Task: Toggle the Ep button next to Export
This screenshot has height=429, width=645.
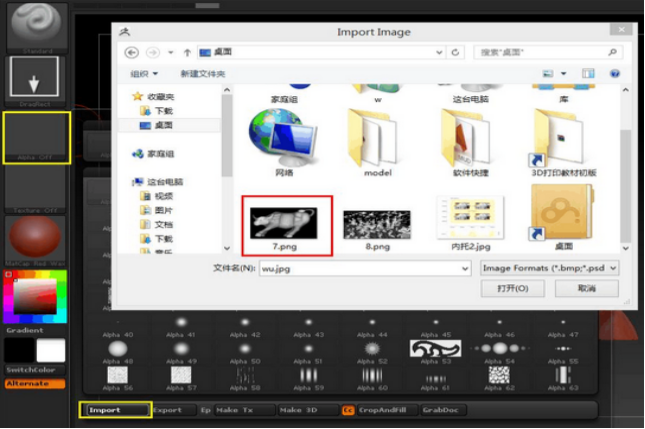Action: click(205, 410)
